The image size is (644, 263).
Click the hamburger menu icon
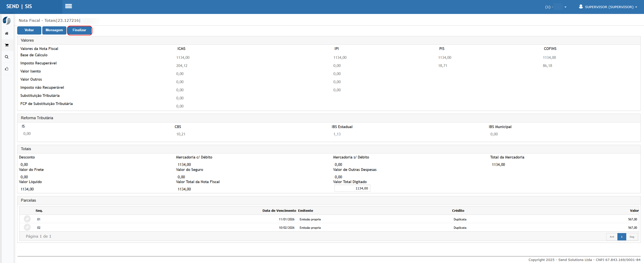click(68, 6)
